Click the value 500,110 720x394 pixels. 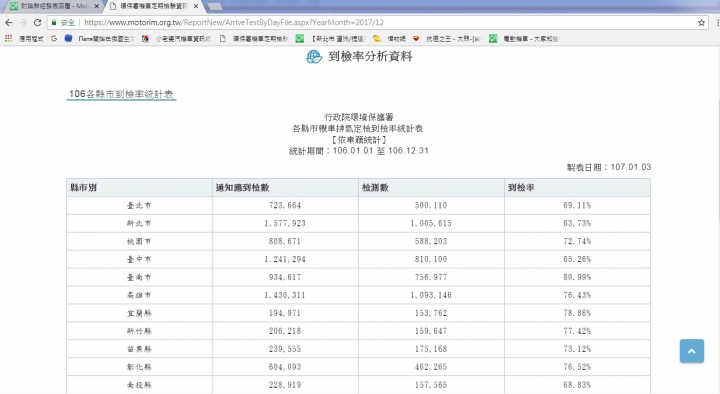coord(431,205)
